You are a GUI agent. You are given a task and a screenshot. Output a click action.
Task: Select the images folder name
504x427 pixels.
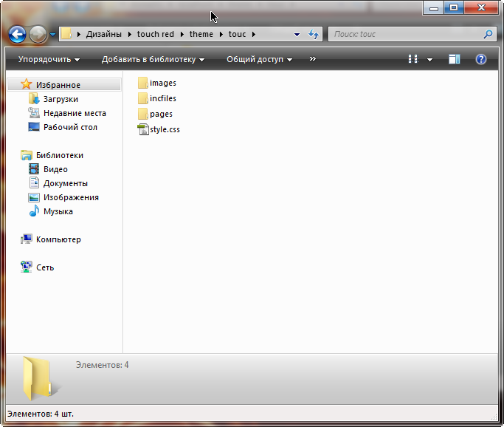coord(163,83)
